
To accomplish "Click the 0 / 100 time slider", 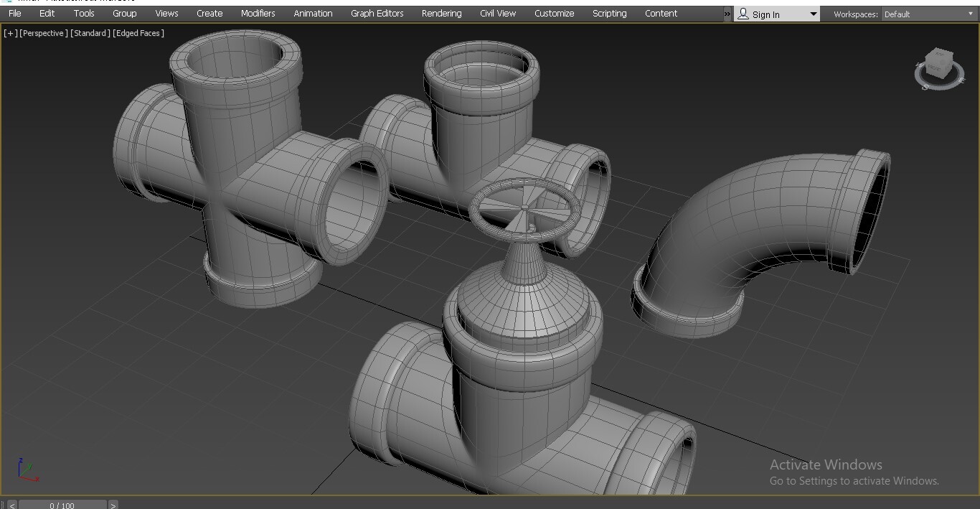I will tap(62, 505).
